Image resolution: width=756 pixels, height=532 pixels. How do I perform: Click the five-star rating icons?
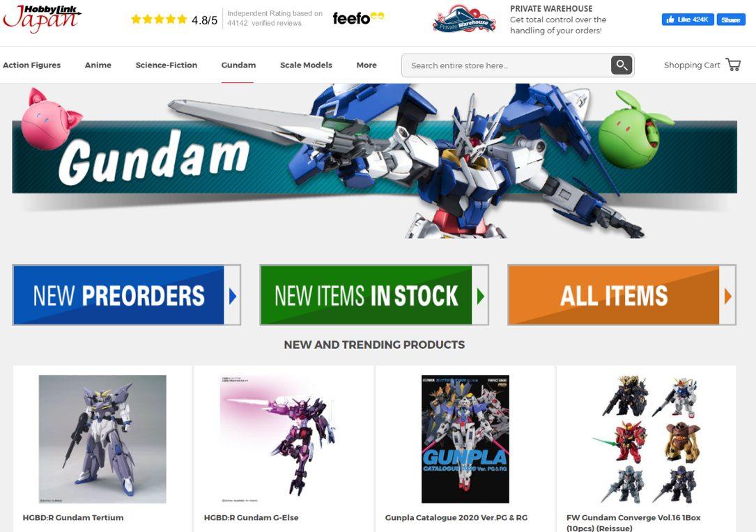[159, 19]
